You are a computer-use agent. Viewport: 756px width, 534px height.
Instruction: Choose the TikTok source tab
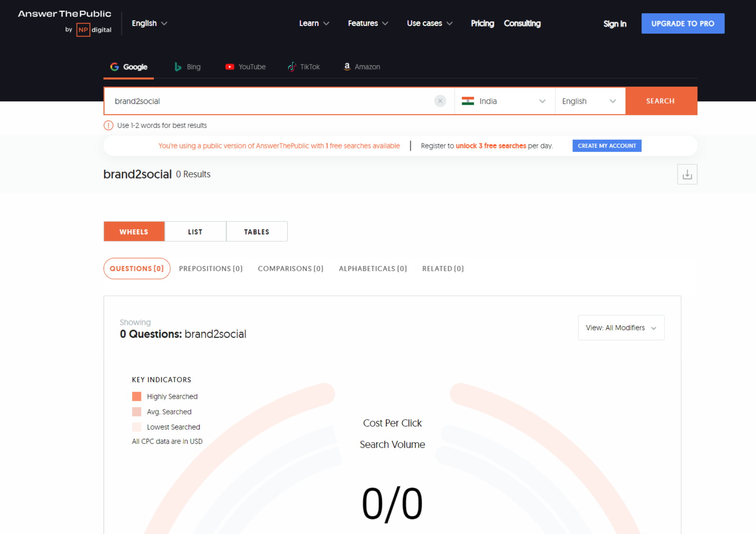click(304, 67)
